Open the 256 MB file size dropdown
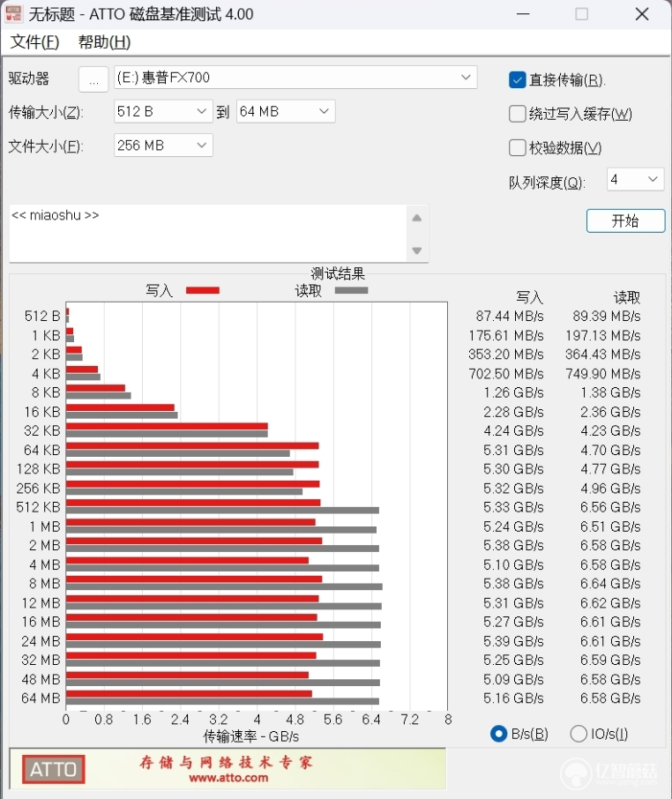Image resolution: width=672 pixels, height=799 pixels. pyautogui.click(x=163, y=146)
